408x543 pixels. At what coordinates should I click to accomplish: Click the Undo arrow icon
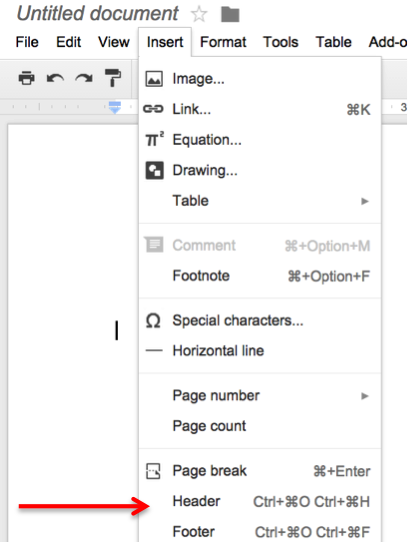[55, 78]
